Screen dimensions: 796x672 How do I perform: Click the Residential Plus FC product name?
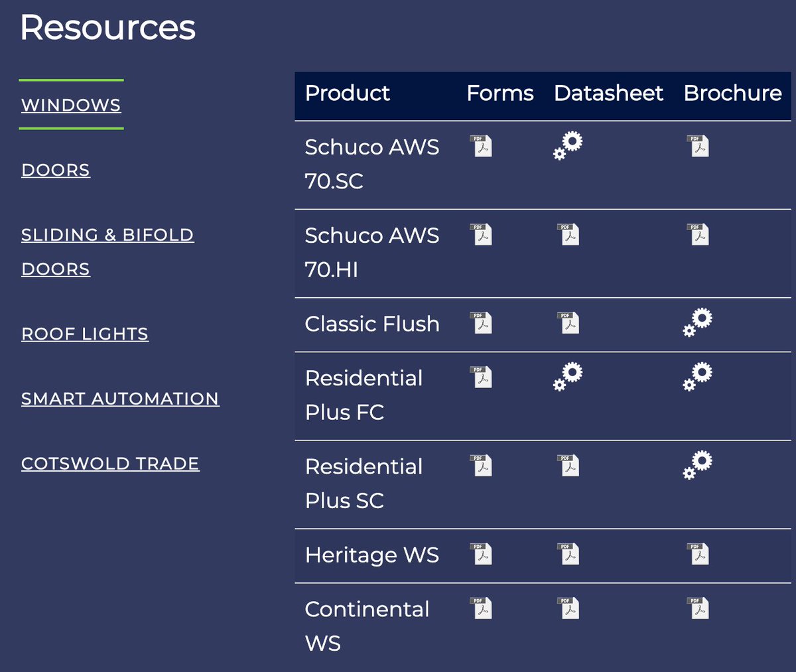(364, 395)
